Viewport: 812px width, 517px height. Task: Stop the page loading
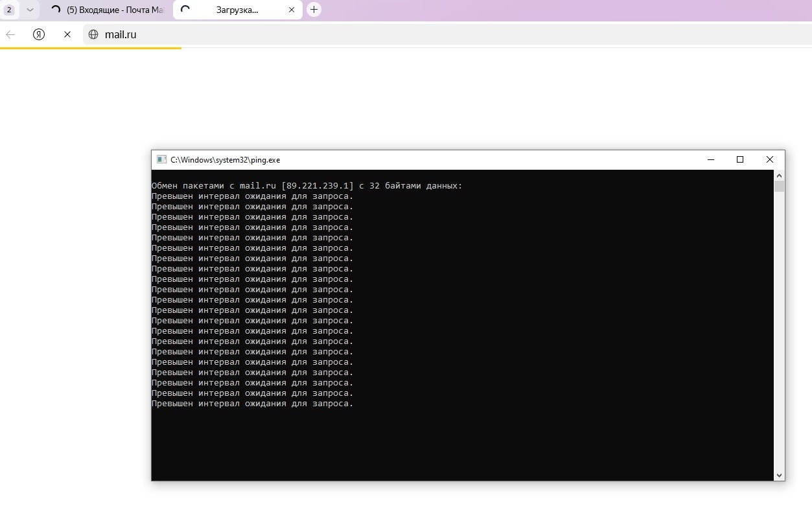tap(67, 35)
